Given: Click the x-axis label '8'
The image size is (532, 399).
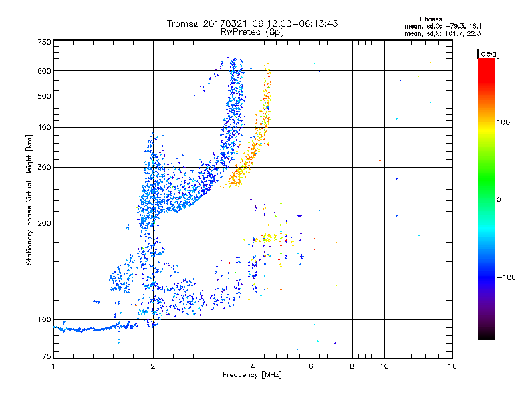Looking at the screenshot, I should tap(352, 366).
